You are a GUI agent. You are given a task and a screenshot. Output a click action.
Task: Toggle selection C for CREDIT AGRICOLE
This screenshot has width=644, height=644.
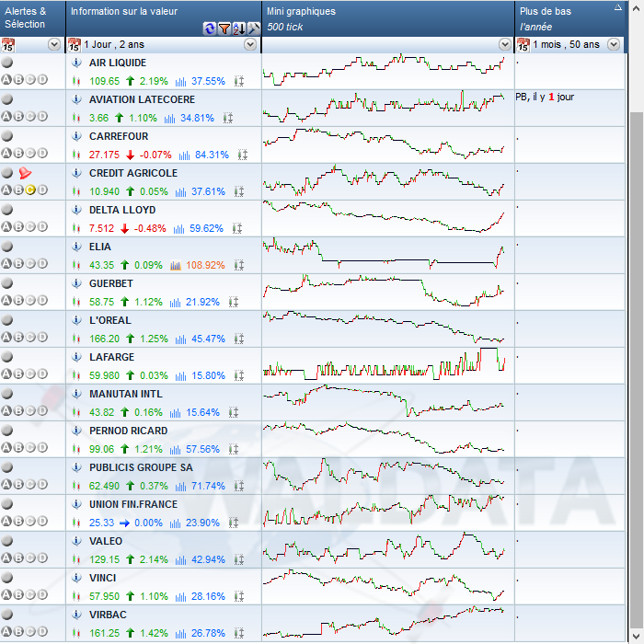(x=30, y=190)
